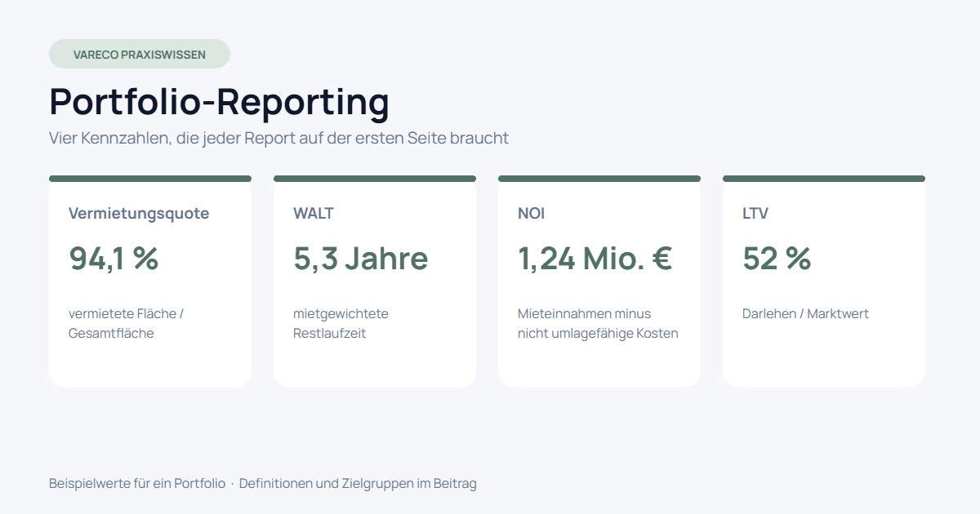The height and width of the screenshot is (514, 980).
Task: Select the Vermietungsquote card label
Action: click(x=139, y=214)
